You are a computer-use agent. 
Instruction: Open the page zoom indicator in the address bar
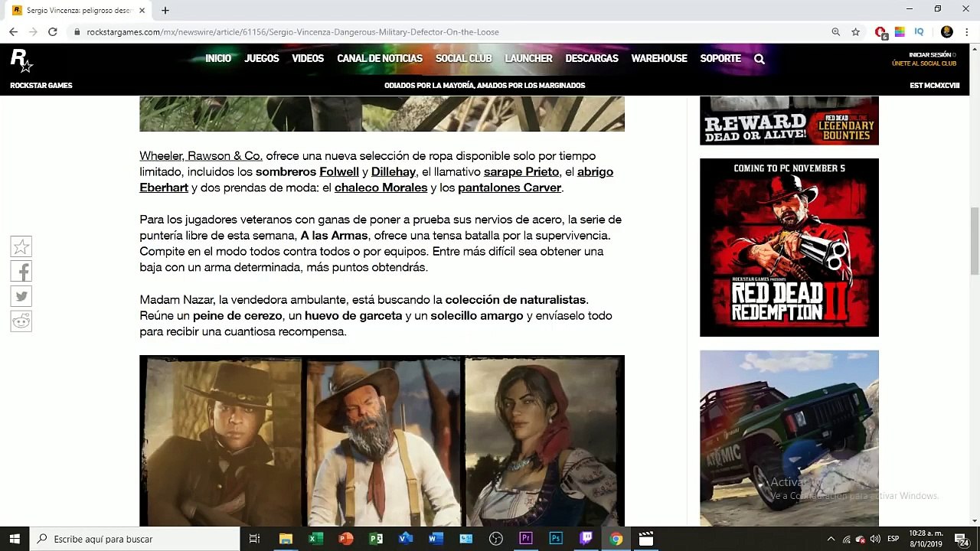coord(835,32)
